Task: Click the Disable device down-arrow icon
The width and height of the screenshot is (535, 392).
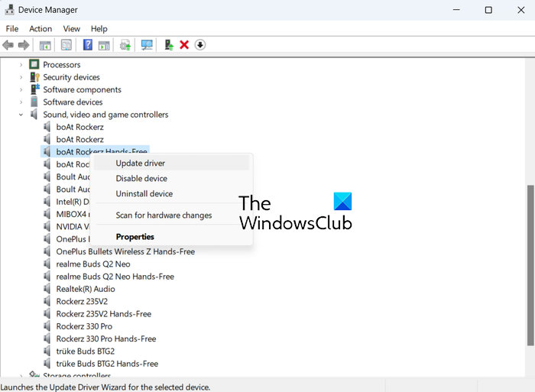Action: click(x=200, y=44)
